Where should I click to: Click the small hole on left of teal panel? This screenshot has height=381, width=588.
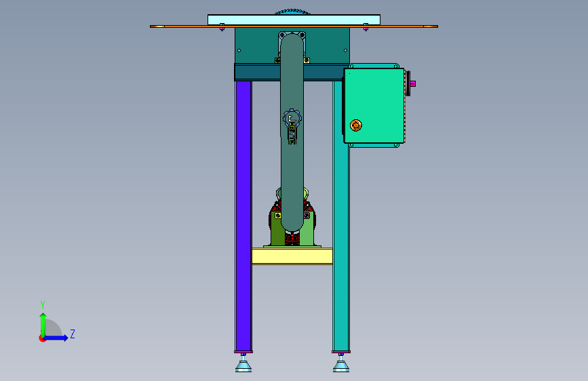[239, 50]
